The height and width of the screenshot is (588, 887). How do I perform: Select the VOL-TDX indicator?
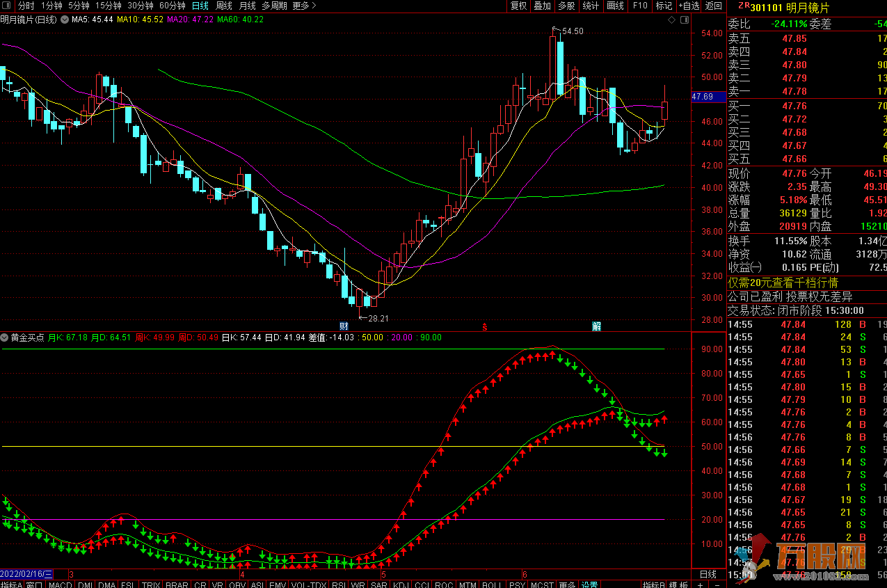pos(309,585)
